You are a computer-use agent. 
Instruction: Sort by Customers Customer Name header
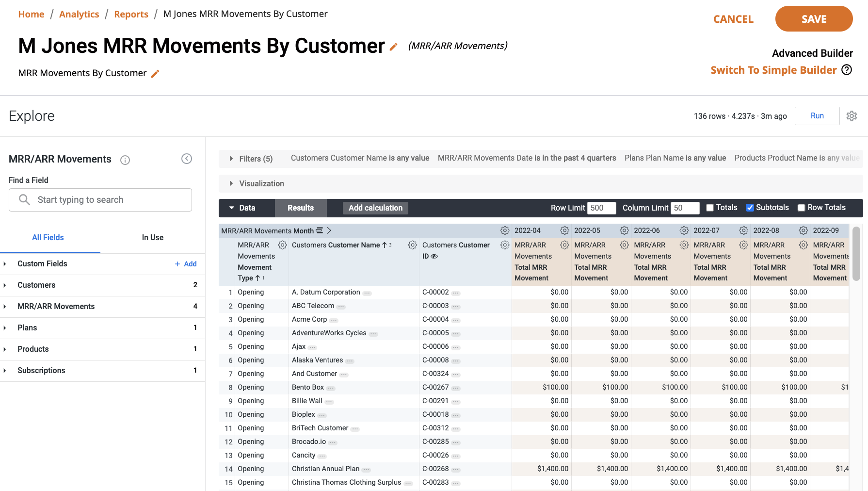pos(336,245)
